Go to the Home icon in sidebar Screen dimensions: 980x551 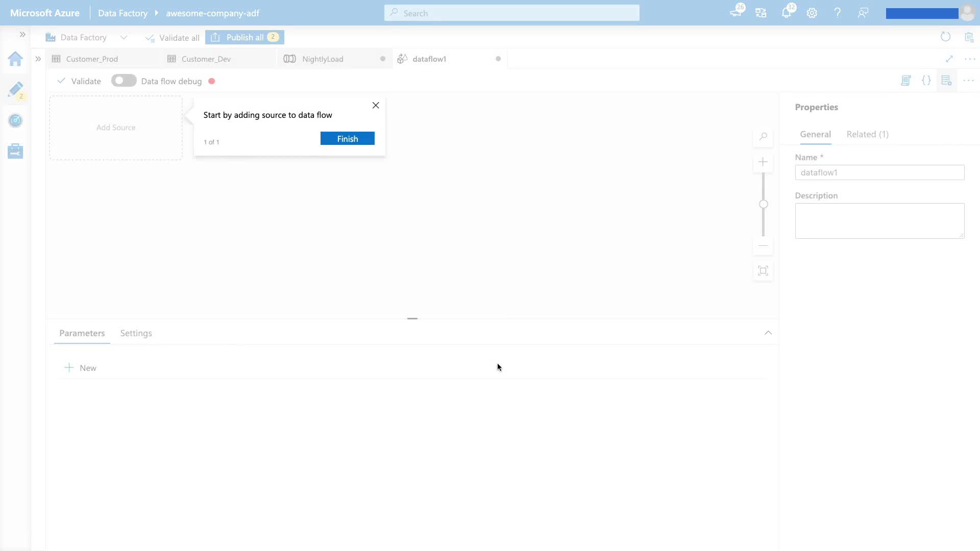15,59
